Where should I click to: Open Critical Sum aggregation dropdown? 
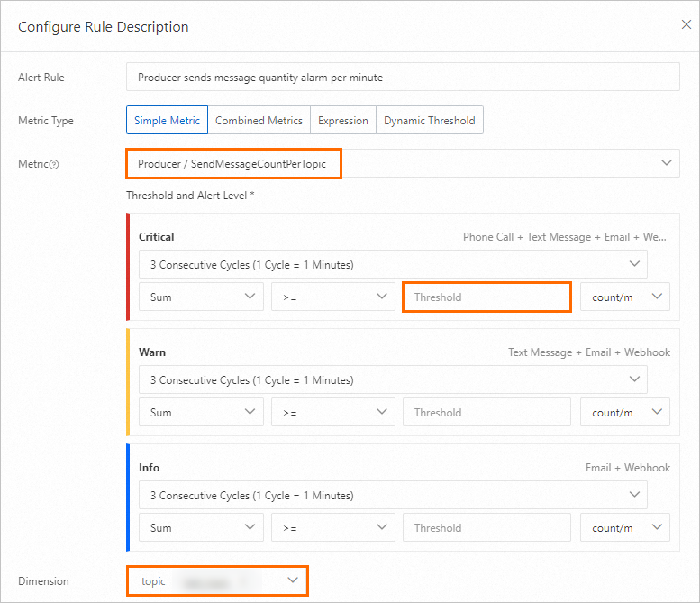(x=201, y=297)
